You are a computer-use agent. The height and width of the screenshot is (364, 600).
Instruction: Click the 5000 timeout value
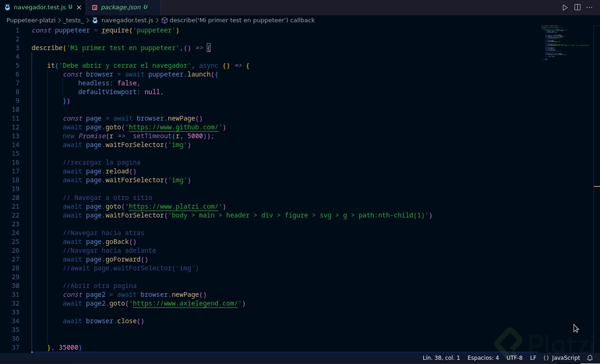click(x=195, y=136)
